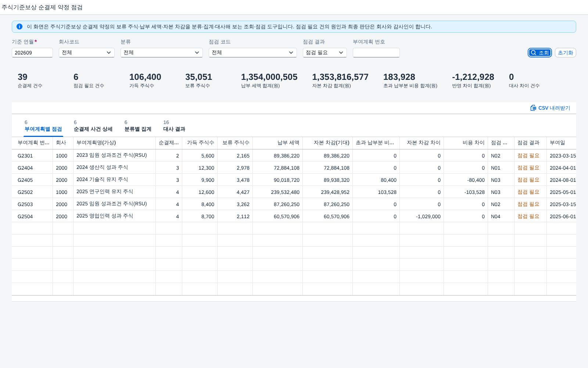Click grant plan G2504
Viewport: 588px width, 368px height.
(x=25, y=216)
